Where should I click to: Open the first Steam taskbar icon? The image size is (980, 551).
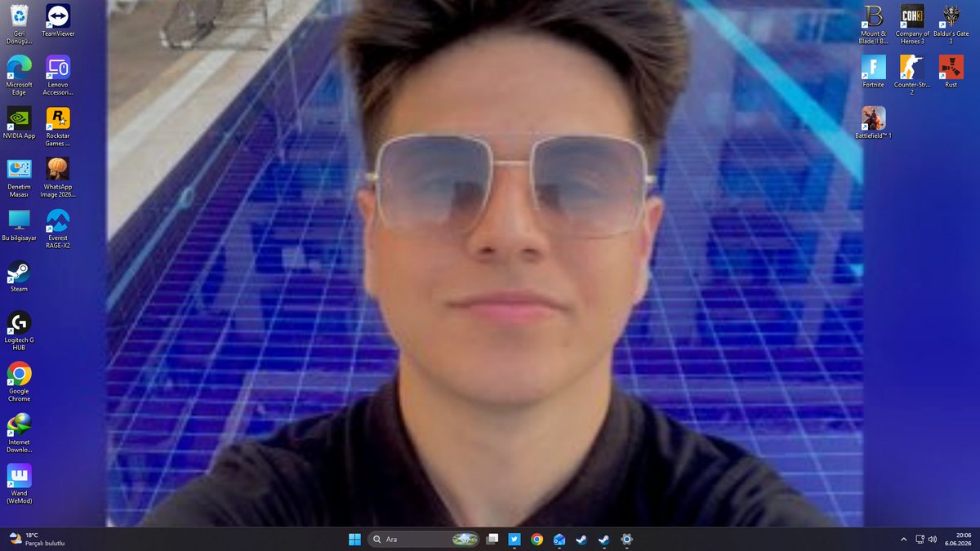581,539
